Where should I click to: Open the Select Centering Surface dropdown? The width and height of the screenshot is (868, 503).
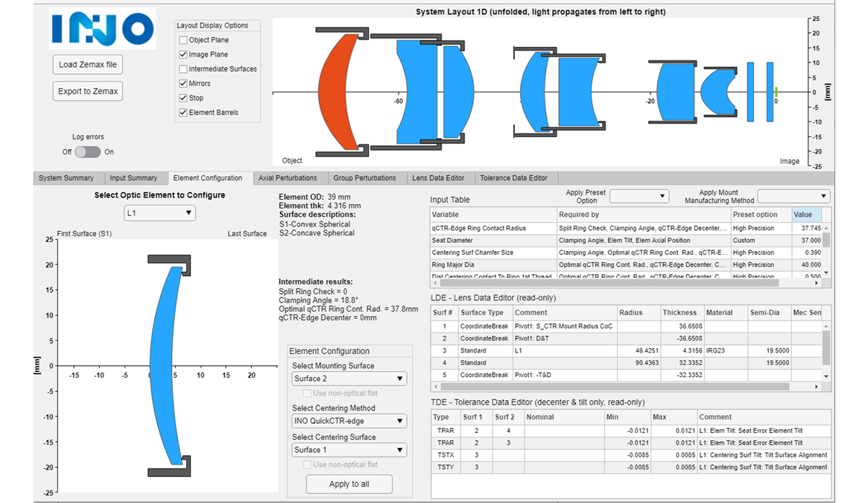click(349, 449)
